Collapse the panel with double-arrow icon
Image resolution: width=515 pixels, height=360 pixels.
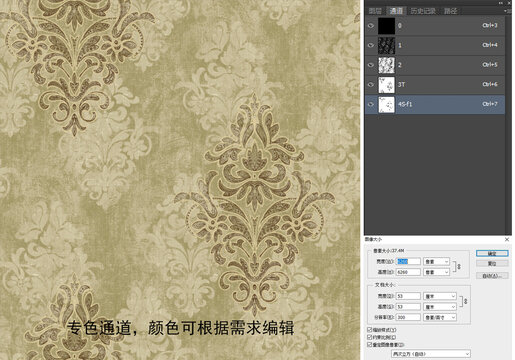point(501,3)
